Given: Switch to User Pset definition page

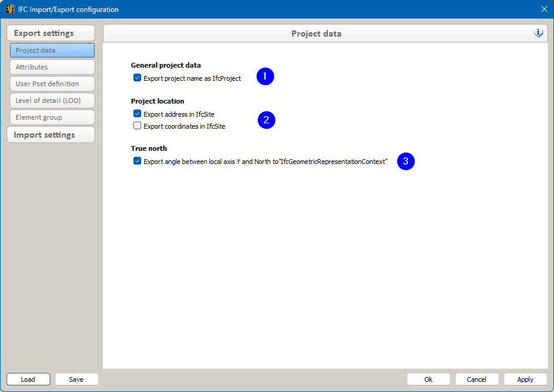Looking at the screenshot, I should pos(52,84).
